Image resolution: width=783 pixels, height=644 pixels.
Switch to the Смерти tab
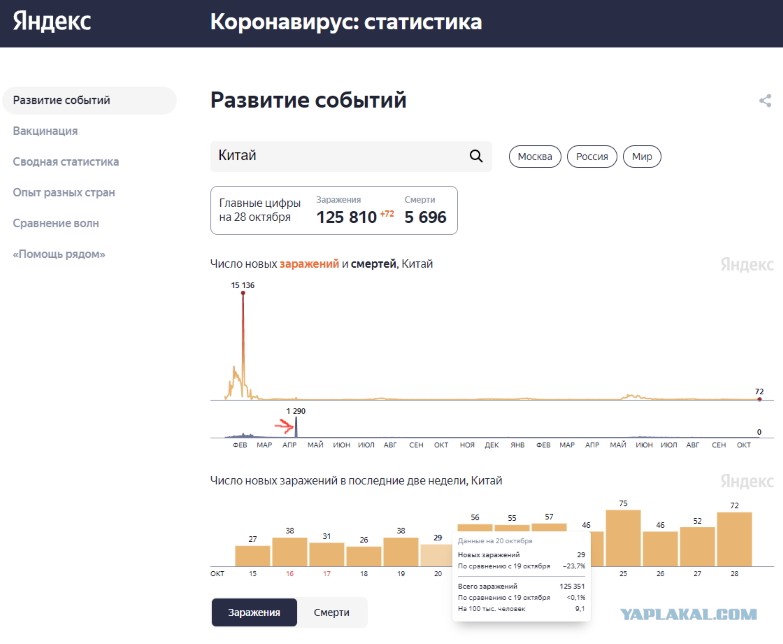pos(332,612)
